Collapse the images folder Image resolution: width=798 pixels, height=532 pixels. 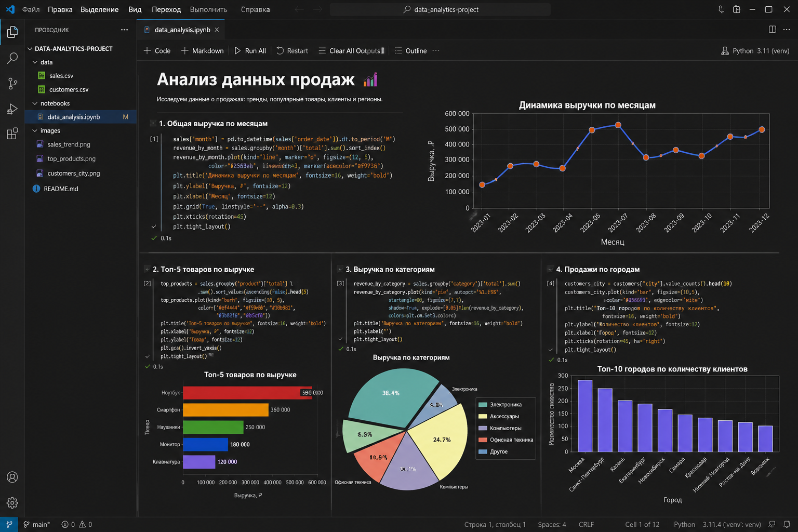tap(35, 130)
